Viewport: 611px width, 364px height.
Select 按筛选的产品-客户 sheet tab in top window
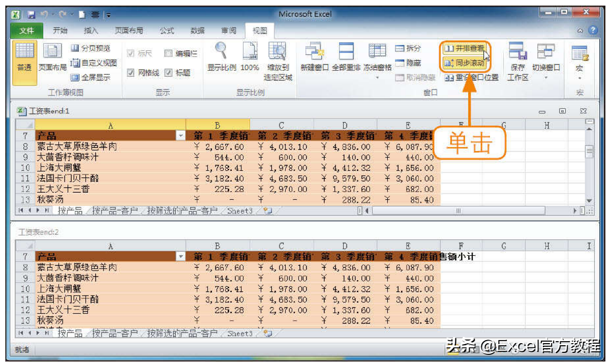(x=182, y=210)
